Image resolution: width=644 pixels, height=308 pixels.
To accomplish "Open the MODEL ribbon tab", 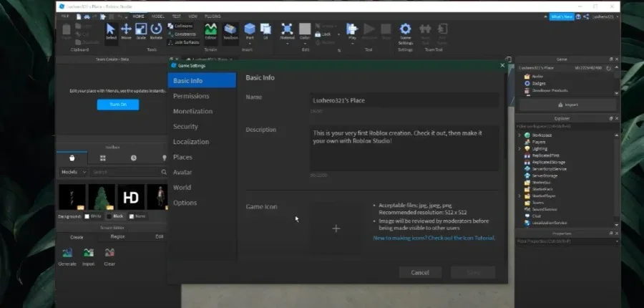I will coord(158,16).
